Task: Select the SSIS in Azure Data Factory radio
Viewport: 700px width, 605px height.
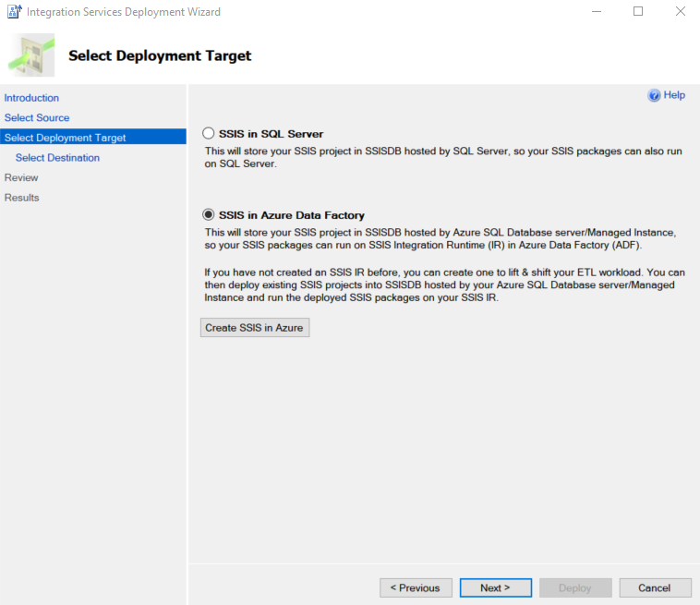Action: pos(209,215)
